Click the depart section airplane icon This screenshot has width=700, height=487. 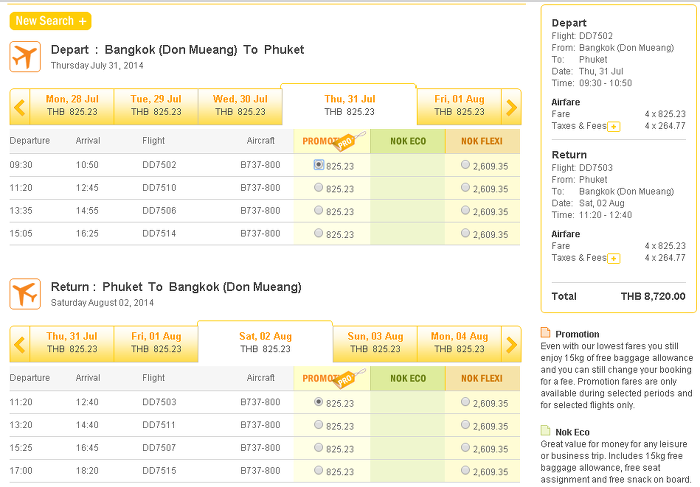point(25,57)
